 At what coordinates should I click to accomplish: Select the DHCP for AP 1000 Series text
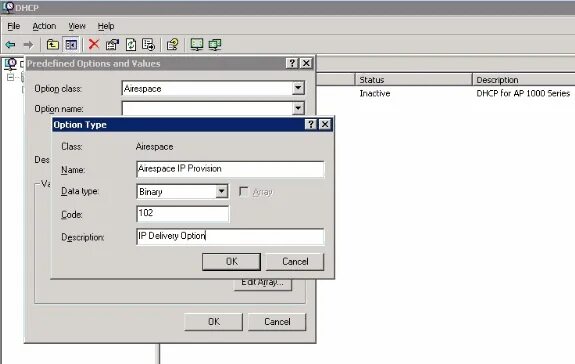pos(523,93)
